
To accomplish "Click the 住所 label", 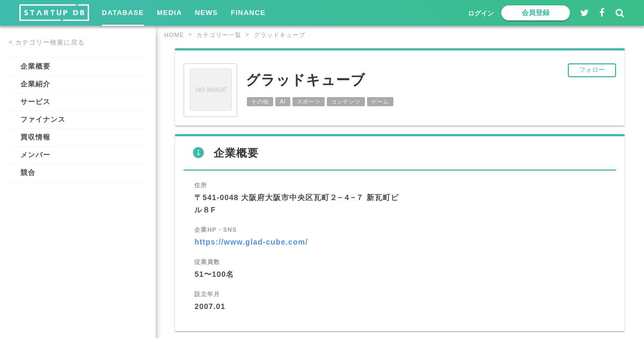I will (201, 185).
